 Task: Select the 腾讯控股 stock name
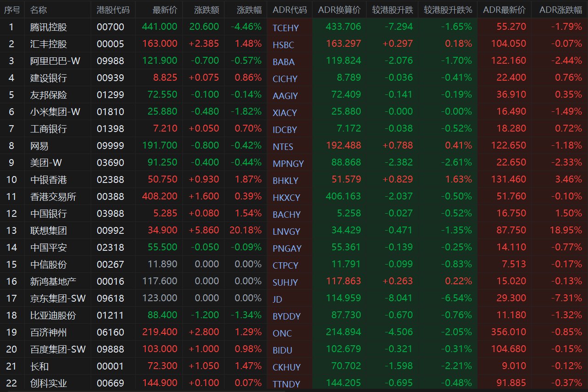(x=49, y=27)
